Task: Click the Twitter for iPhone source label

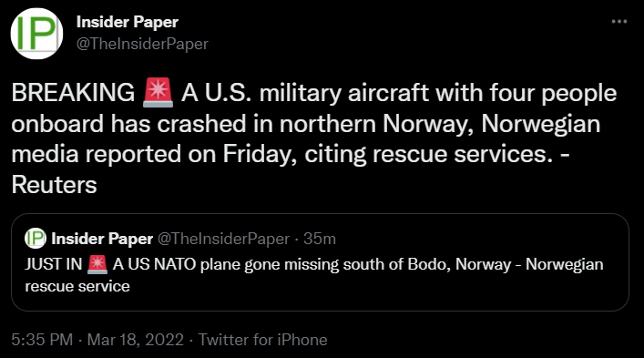Action: click(x=263, y=340)
